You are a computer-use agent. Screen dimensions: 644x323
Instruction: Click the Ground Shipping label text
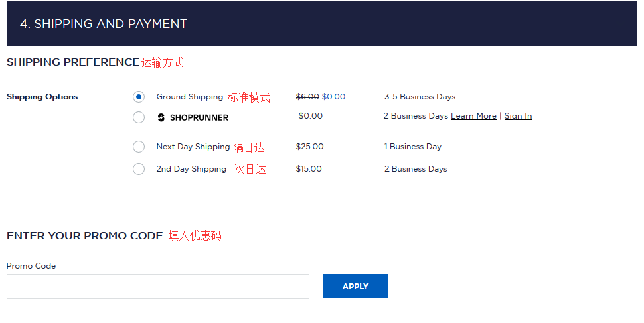(190, 97)
